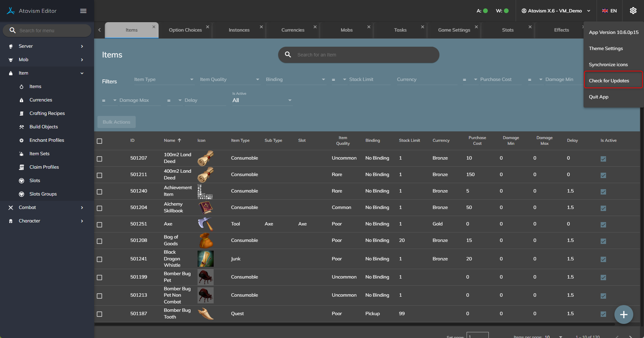Image resolution: width=644 pixels, height=338 pixels.
Task: Click the round plus add-item button
Action: pyautogui.click(x=624, y=314)
